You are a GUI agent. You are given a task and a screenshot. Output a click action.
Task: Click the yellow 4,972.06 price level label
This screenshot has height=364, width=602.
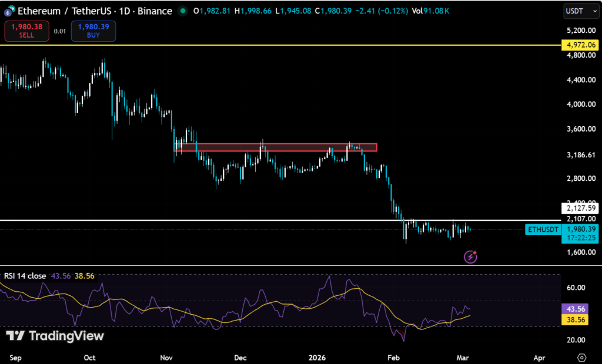click(x=579, y=44)
